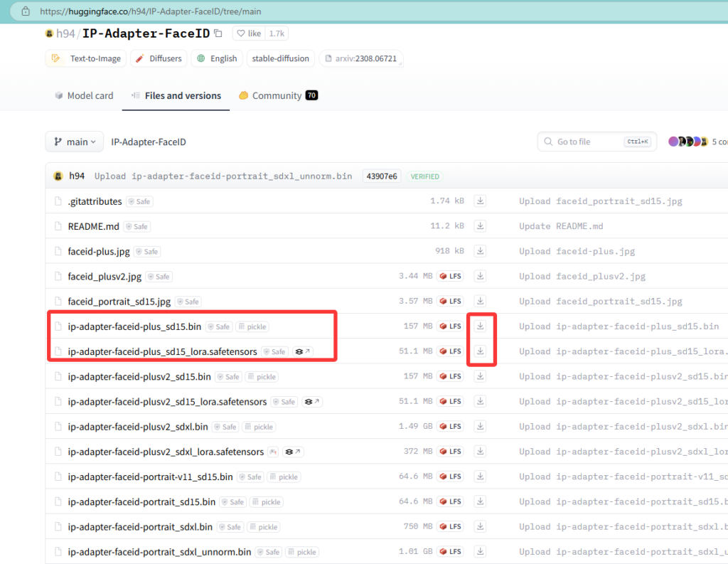This screenshot has height=564, width=728.
Task: Open ip-adapter-faceid-plus_sd15_lora.safetensors file page
Action: point(163,351)
